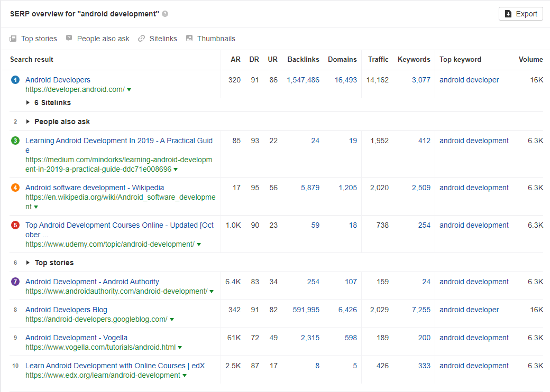
Task: Click the help icon next to the report title
Action: coord(164,14)
